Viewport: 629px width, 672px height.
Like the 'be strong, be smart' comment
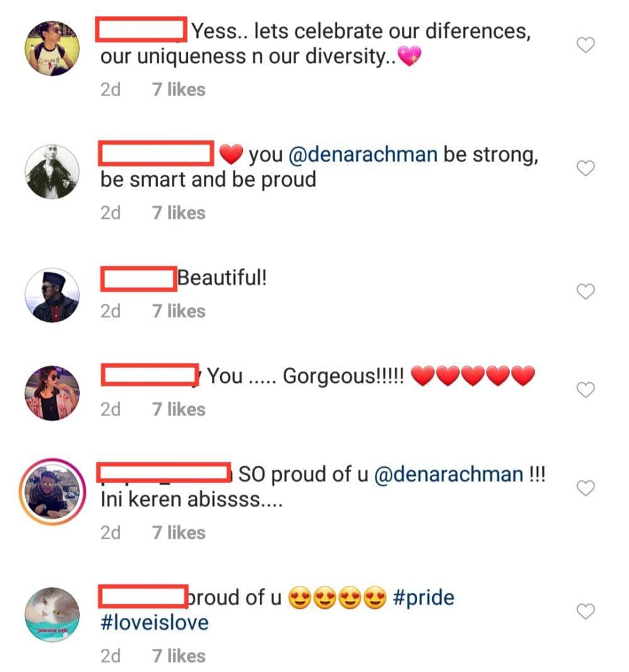pyautogui.click(x=586, y=168)
